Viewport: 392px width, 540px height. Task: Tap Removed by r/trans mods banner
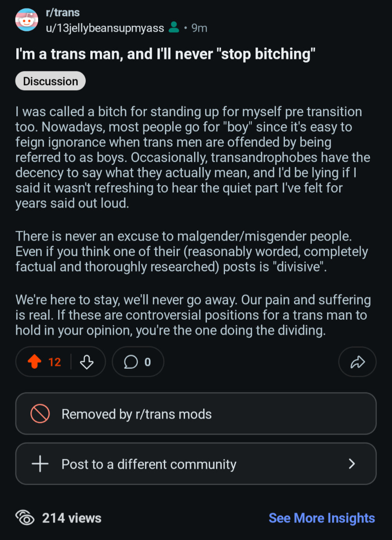tap(196, 414)
